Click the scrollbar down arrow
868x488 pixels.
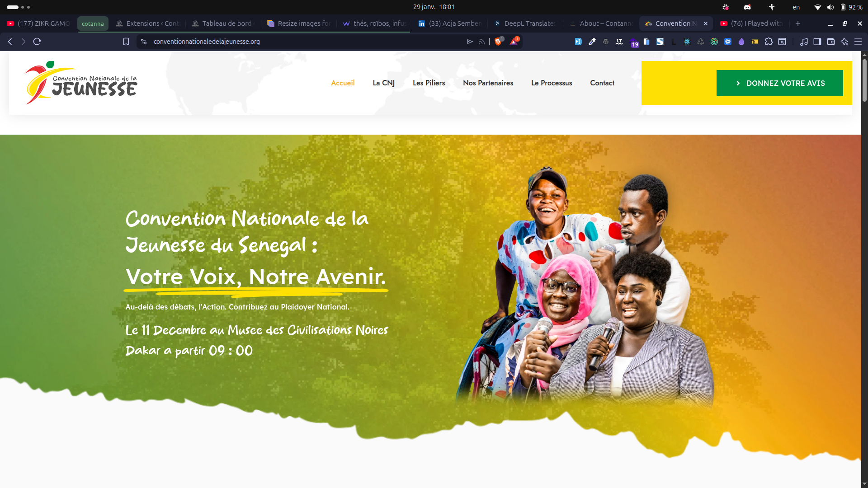[864, 484]
